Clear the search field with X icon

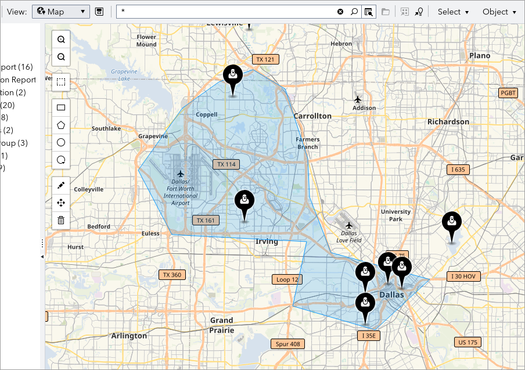[x=340, y=12]
